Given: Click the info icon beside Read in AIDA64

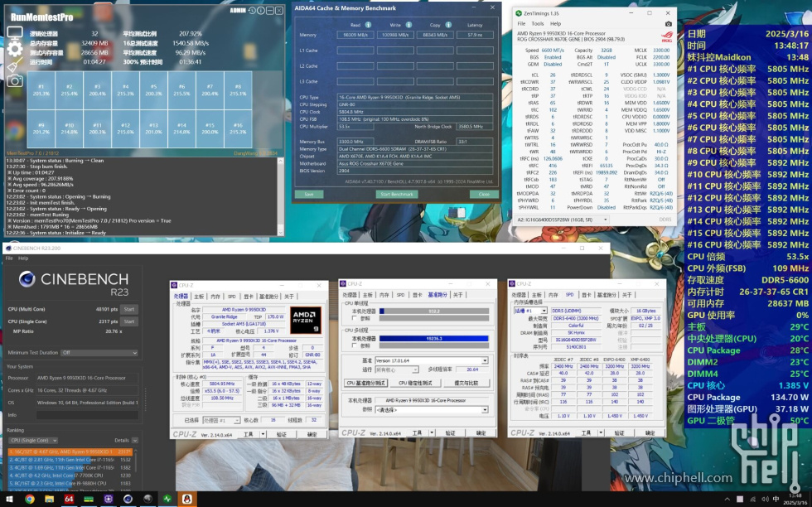Looking at the screenshot, I should click(x=368, y=25).
